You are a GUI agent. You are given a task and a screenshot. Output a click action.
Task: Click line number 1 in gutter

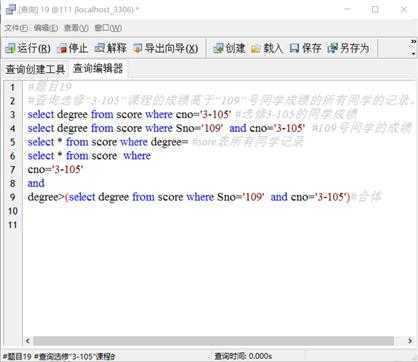(x=13, y=87)
